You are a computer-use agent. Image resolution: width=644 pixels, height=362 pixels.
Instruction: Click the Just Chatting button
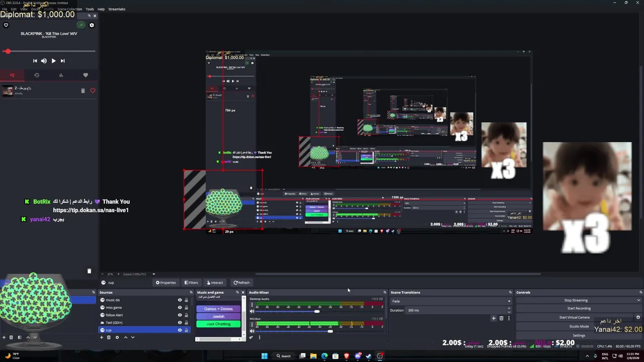[218, 324]
